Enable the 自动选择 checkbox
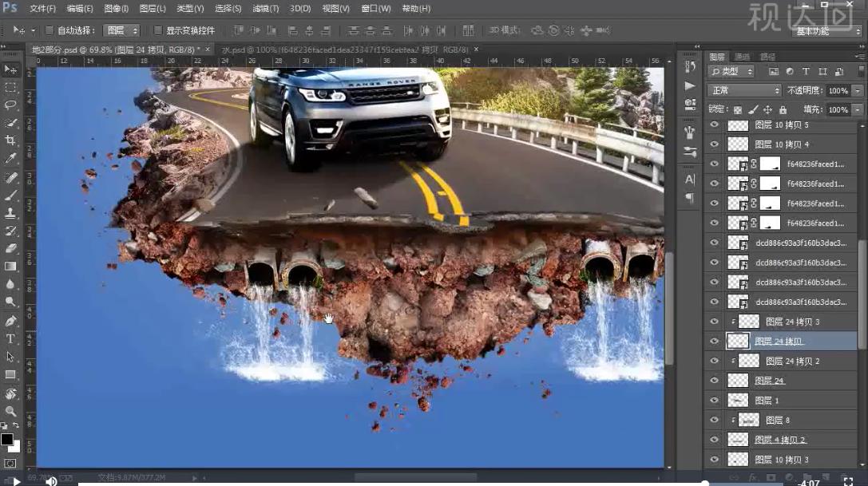Image resolution: width=868 pixels, height=486 pixels. click(49, 30)
